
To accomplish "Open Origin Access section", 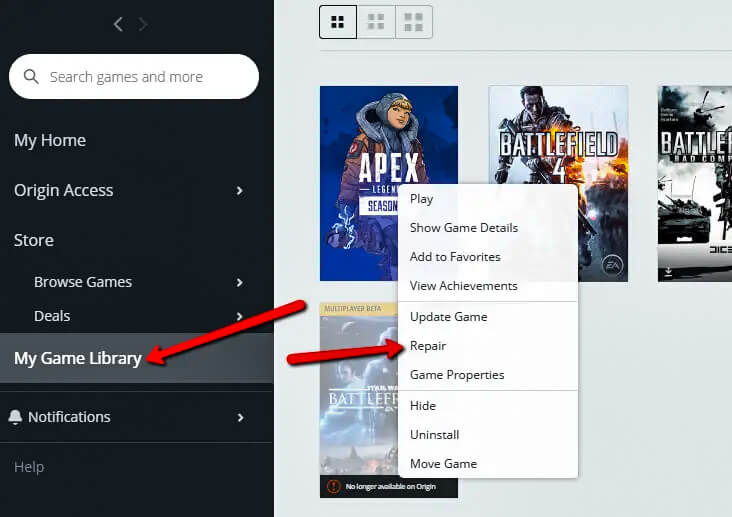I will [x=63, y=190].
